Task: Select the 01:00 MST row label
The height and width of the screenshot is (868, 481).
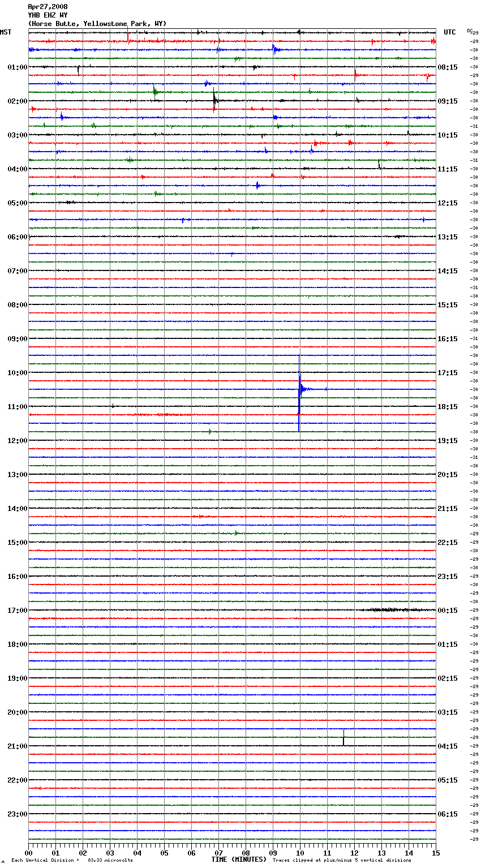Action: pyautogui.click(x=18, y=67)
